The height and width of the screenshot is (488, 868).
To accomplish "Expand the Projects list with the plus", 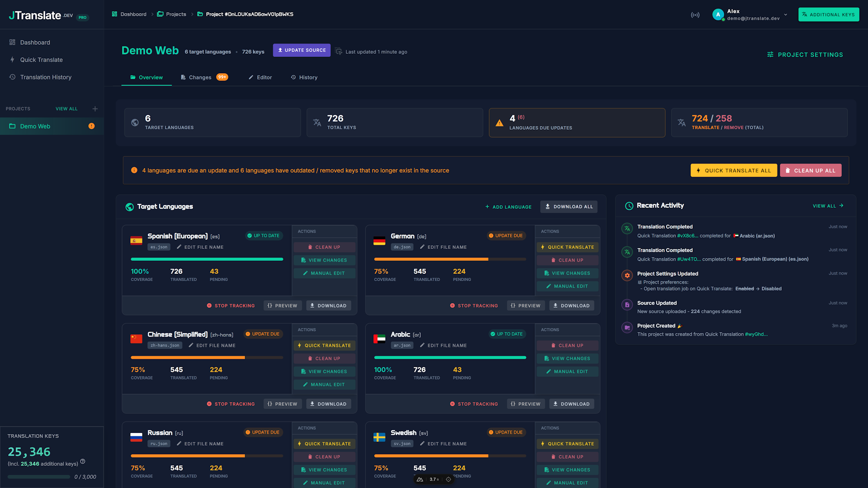I will point(95,108).
